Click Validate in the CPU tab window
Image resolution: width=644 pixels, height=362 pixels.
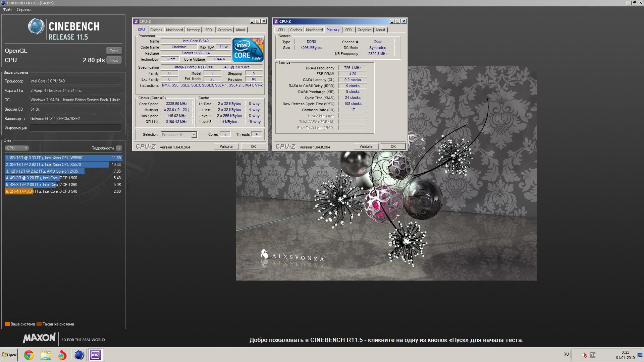[x=226, y=146]
